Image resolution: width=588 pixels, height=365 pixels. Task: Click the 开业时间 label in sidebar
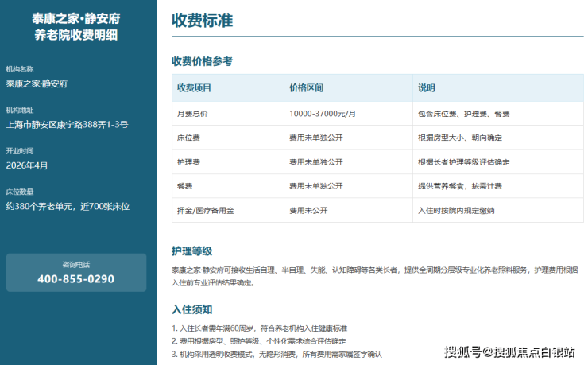pyautogui.click(x=20, y=151)
